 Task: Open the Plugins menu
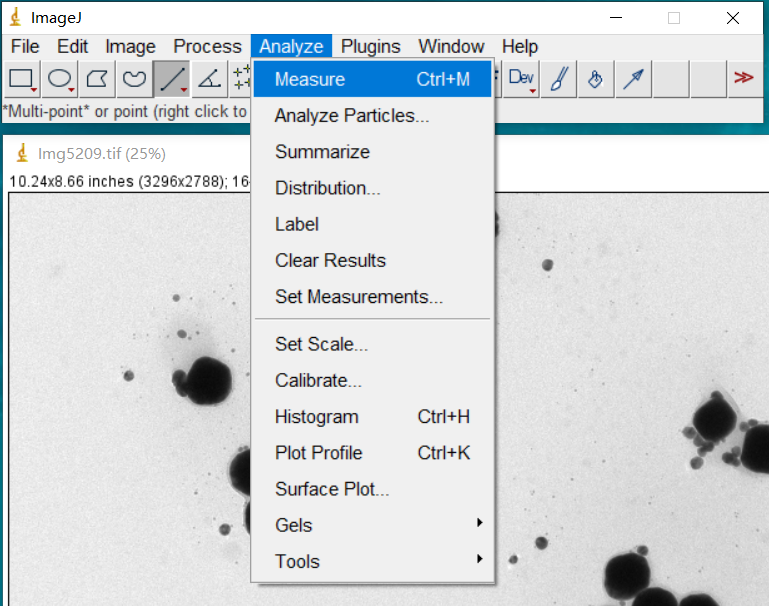(370, 46)
